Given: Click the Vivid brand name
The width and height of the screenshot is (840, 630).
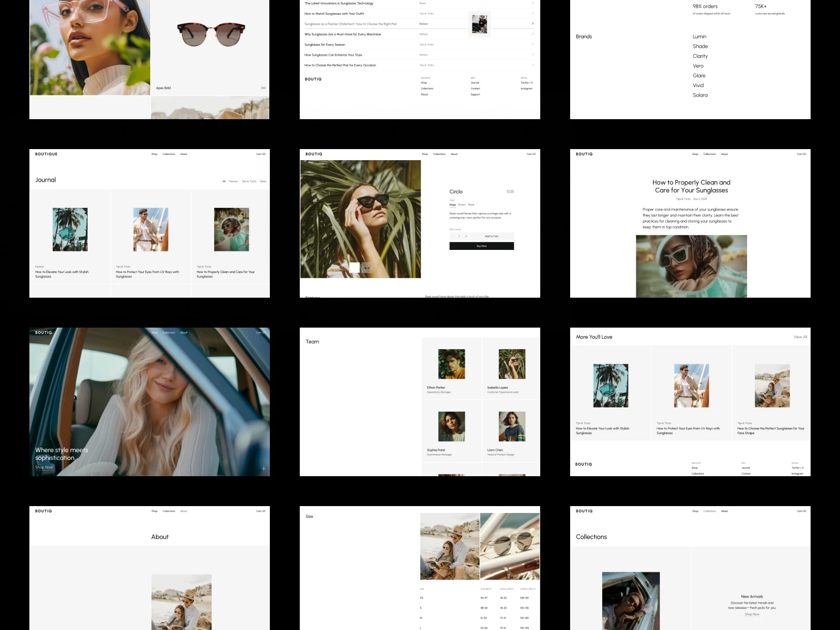Looking at the screenshot, I should point(698,85).
